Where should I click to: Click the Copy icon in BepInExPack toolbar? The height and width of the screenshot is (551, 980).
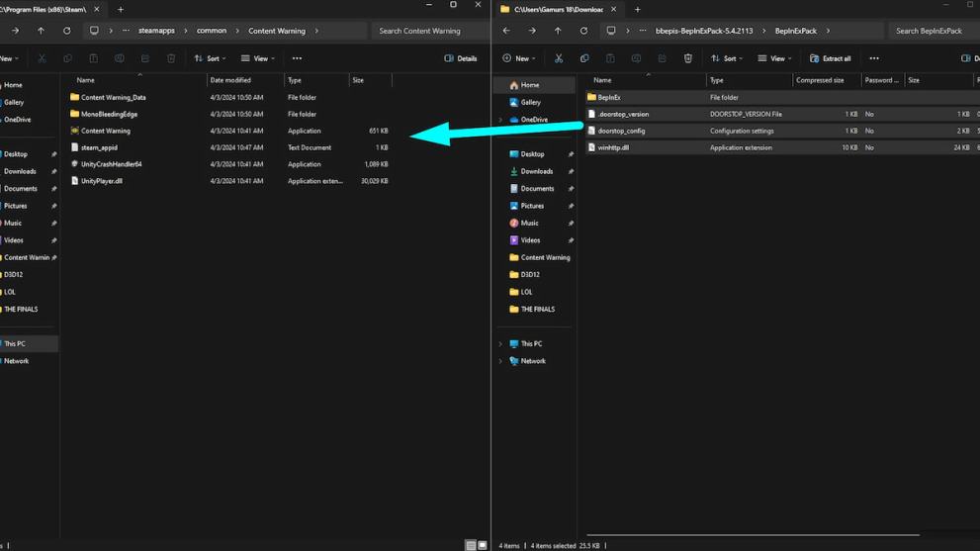tap(584, 58)
